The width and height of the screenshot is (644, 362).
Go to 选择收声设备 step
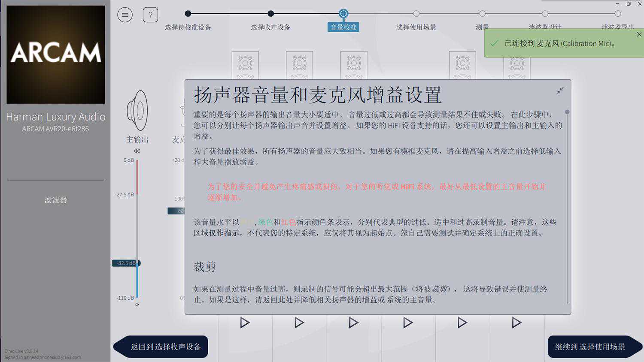pos(270,14)
